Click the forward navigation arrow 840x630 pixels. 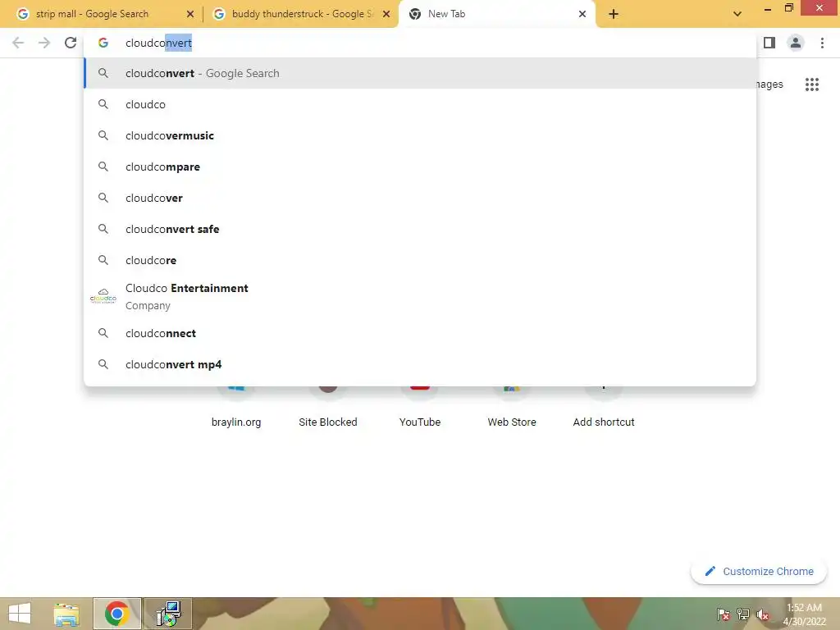point(44,43)
